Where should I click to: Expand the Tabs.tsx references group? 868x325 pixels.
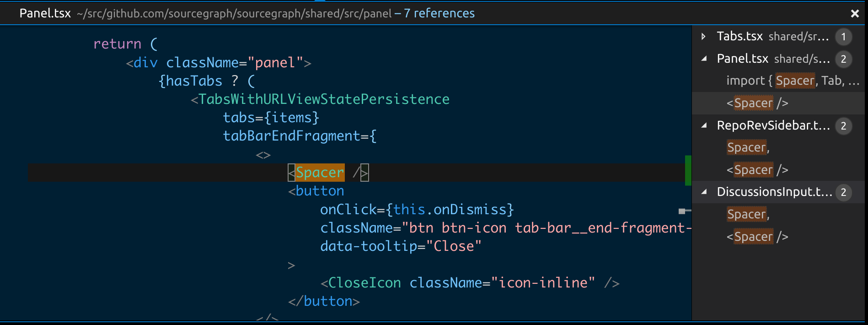(703, 37)
